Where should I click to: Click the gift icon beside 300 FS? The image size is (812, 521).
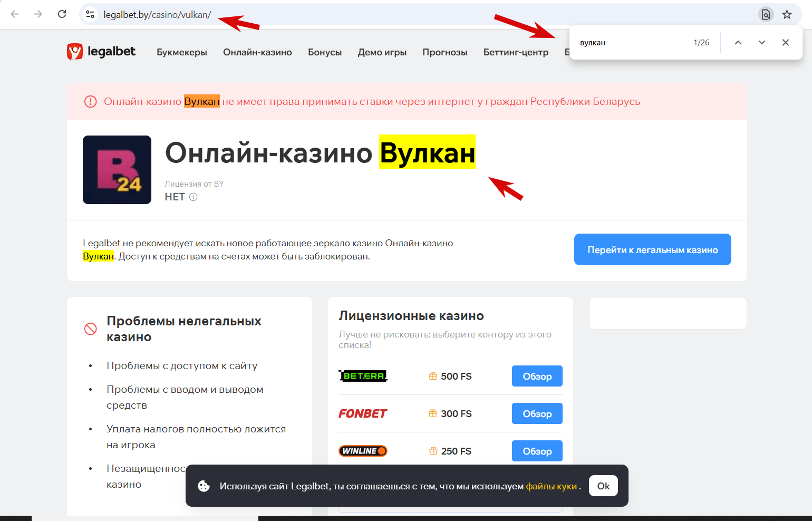tap(433, 413)
